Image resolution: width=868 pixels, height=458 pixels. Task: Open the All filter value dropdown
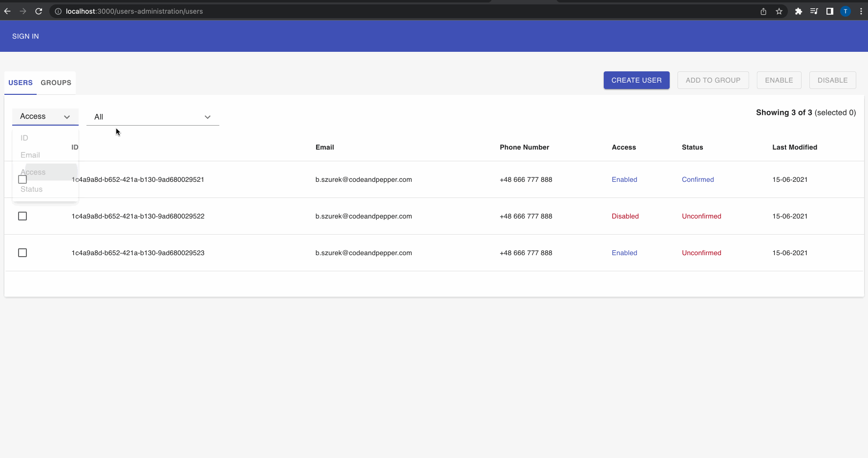click(x=153, y=117)
